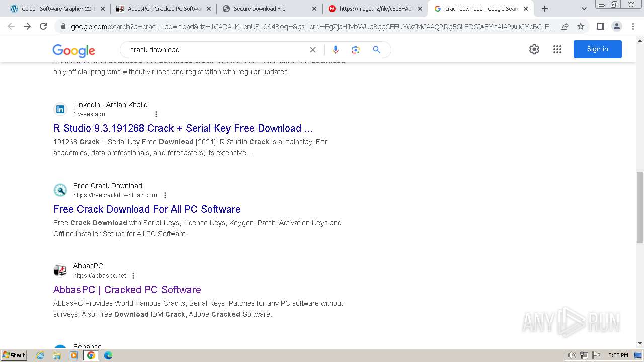This screenshot has width=644, height=362.
Task: Click the page vertical scrollbar thumb
Action: point(640,207)
